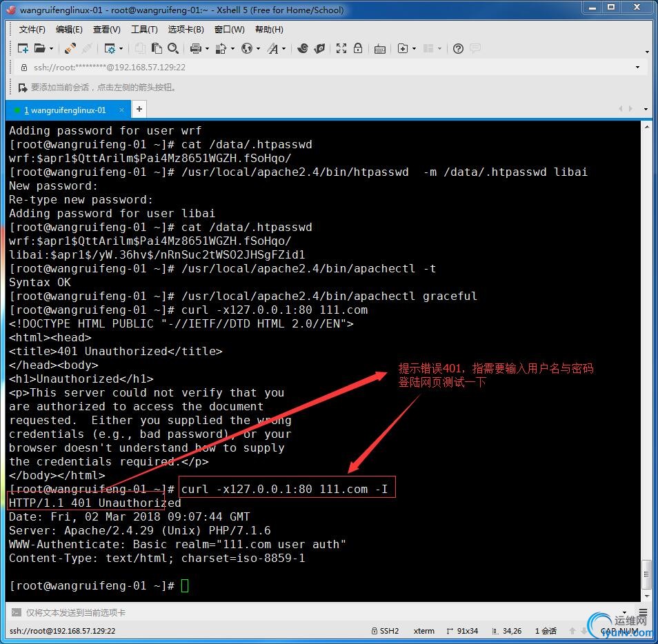Image resolution: width=658 pixels, height=644 pixels.
Task: Click the new tab group plus icon
Action: (x=402, y=49)
